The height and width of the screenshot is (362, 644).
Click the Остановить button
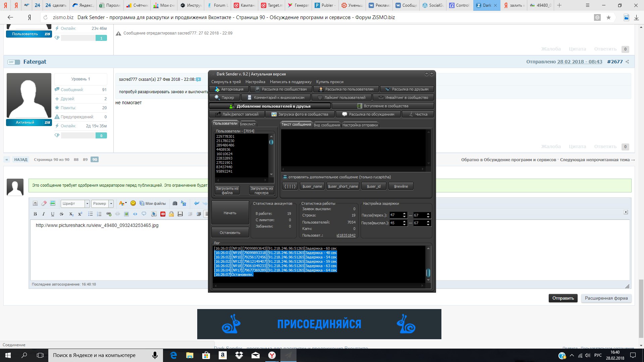tap(230, 233)
